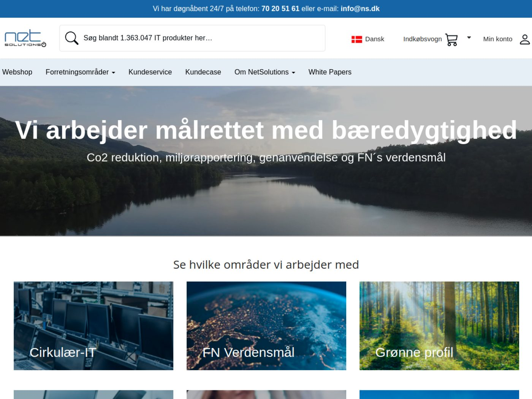Open the Webshop menu item
Image resolution: width=532 pixels, height=399 pixels.
point(17,72)
